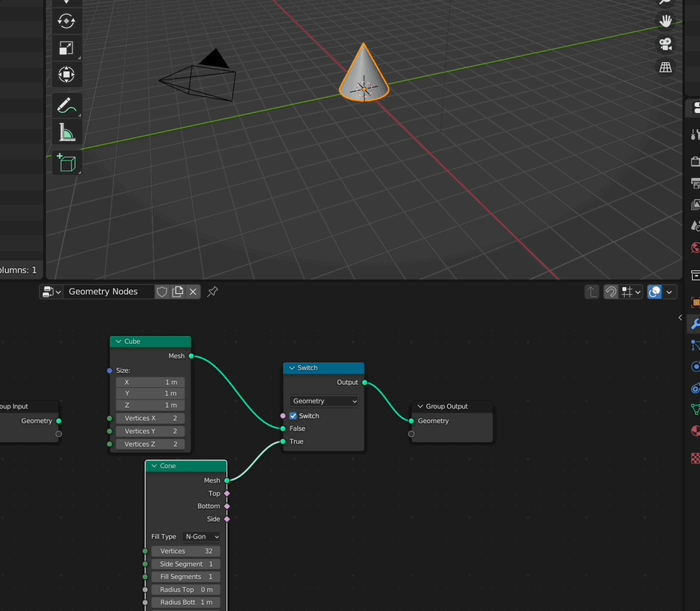Duplicate node tree with new copy icon
The image size is (700, 611).
pyautogui.click(x=178, y=292)
